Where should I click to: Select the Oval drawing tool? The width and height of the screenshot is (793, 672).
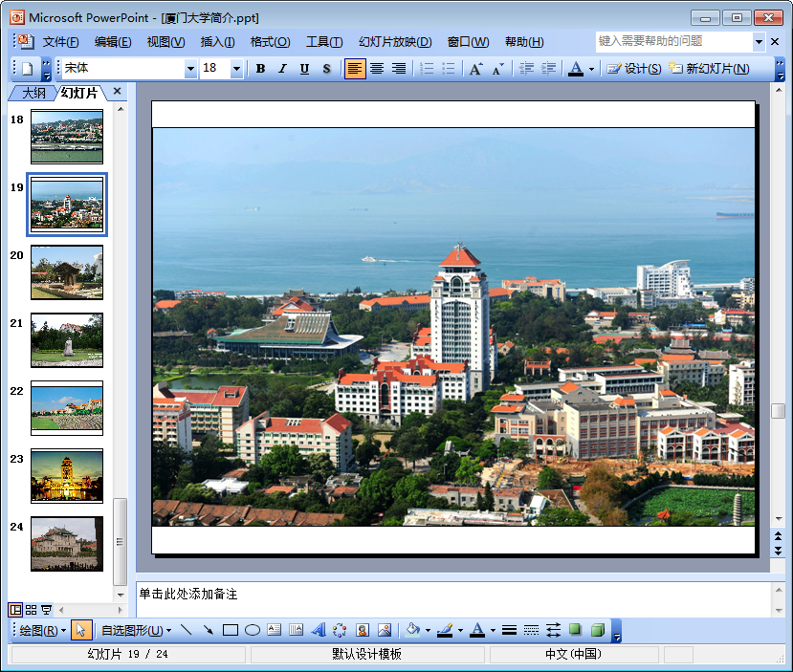tap(253, 630)
